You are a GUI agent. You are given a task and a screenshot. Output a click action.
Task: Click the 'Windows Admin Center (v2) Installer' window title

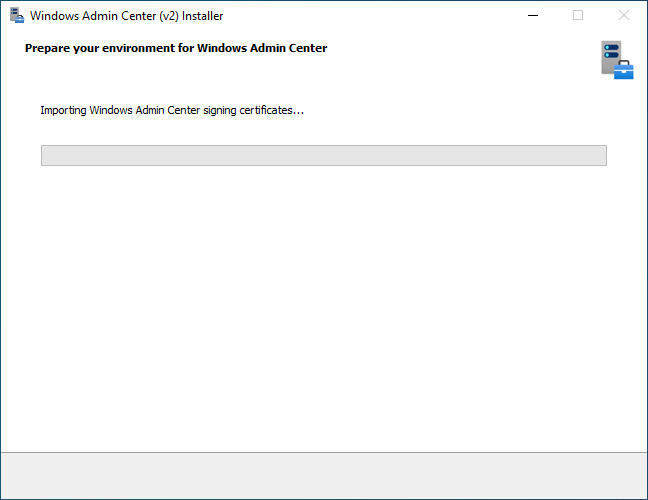[x=126, y=16]
